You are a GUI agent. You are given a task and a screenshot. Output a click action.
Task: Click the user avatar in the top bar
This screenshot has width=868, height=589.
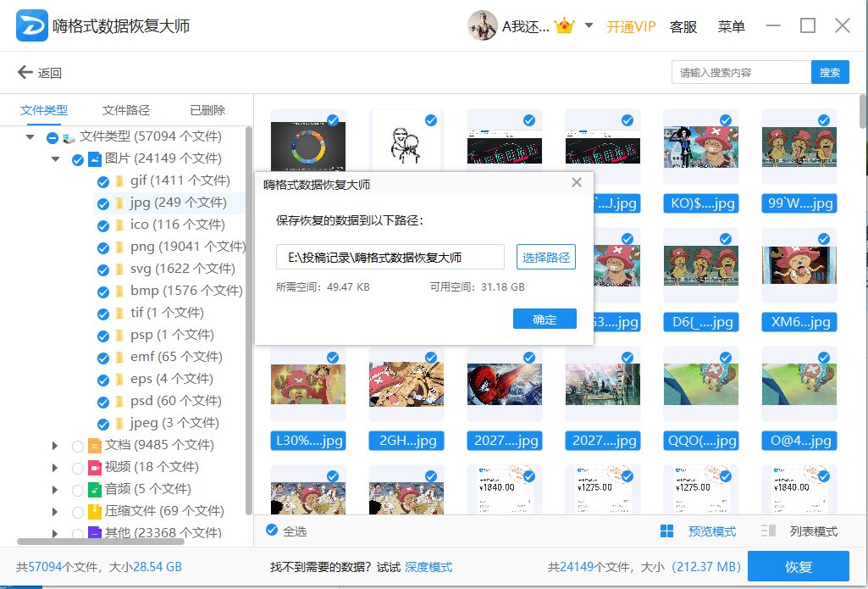pos(483,25)
